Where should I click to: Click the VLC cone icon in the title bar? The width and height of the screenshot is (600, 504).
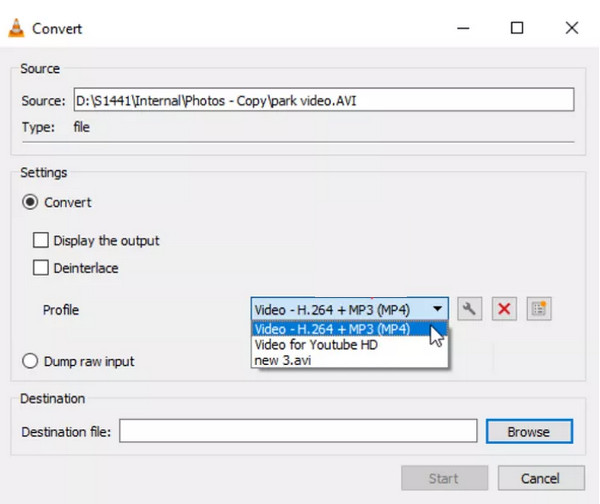coord(16,28)
